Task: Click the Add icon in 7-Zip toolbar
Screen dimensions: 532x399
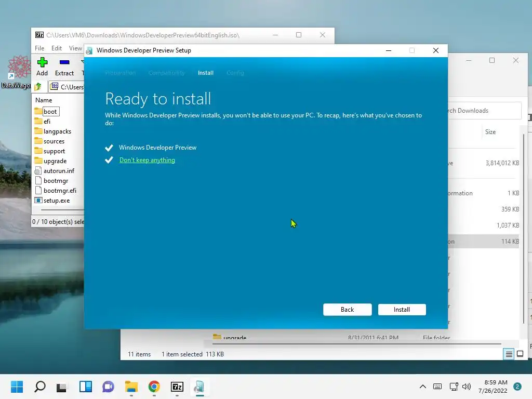Action: 42,67
